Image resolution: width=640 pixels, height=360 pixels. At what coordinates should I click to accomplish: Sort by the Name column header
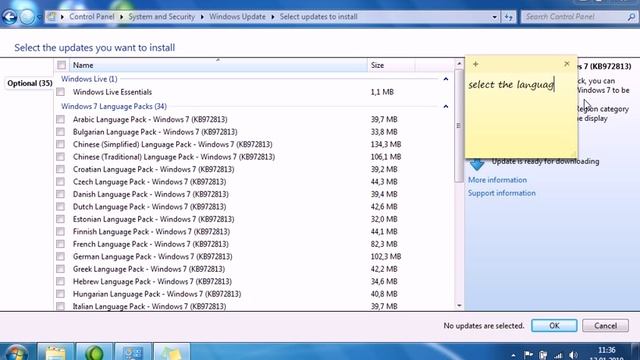[x=218, y=65]
